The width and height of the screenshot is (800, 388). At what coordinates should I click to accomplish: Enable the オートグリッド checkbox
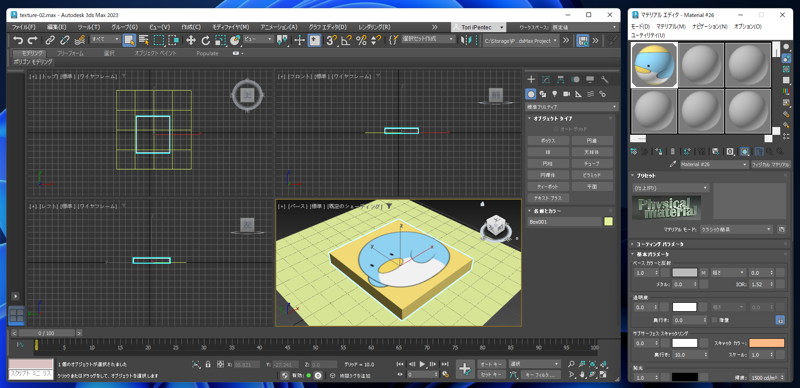tap(556, 129)
